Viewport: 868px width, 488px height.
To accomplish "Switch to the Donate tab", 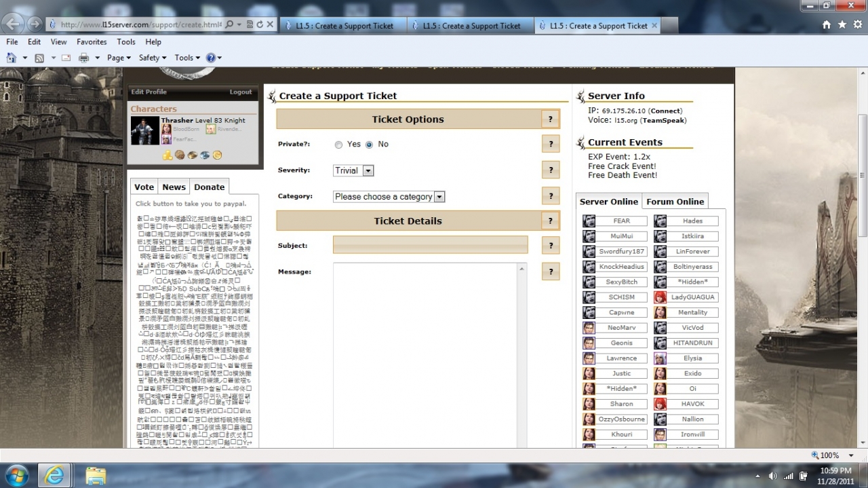I will point(210,187).
